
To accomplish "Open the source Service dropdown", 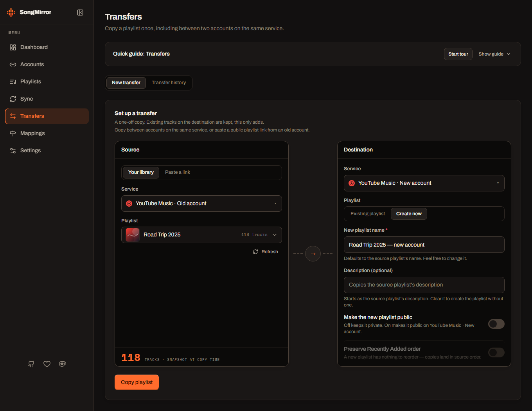I will 201,204.
